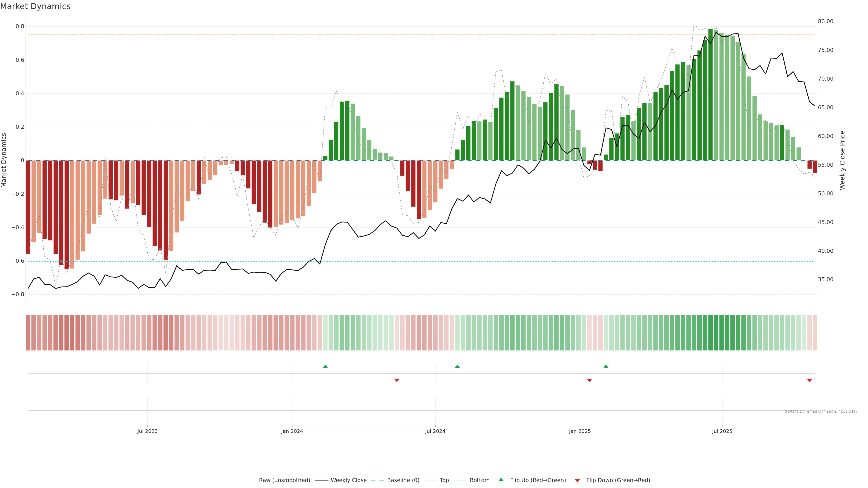Click the Jan 2025 x-axis label
This screenshot has width=868, height=488.
[x=580, y=431]
